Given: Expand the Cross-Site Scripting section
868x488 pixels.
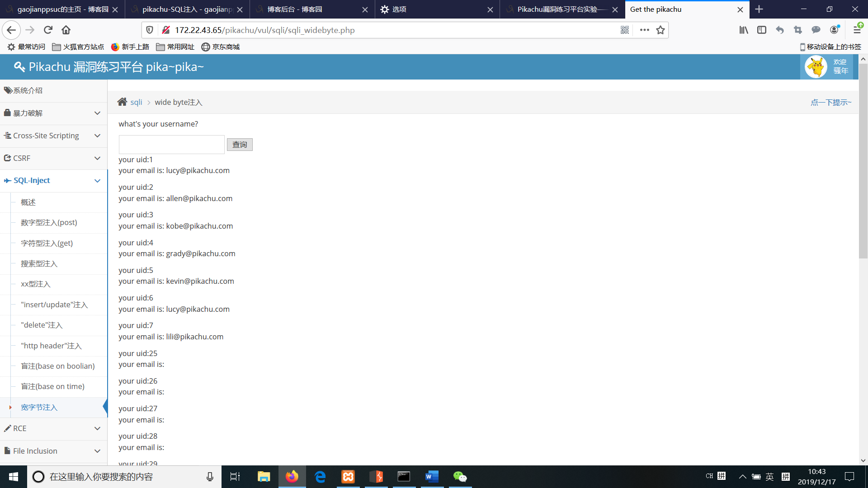Looking at the screenshot, I should coord(53,136).
